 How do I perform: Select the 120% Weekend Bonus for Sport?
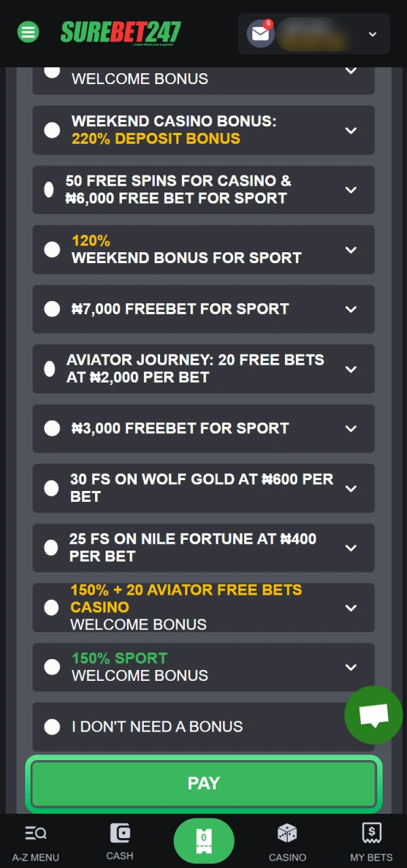point(52,249)
